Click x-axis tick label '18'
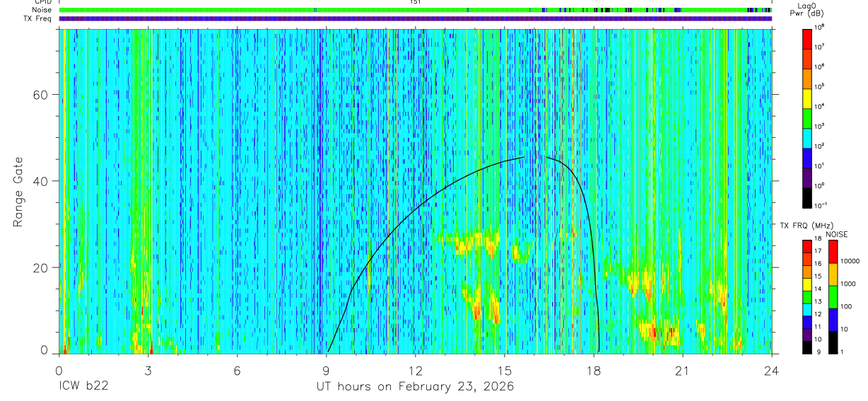 click(594, 371)
